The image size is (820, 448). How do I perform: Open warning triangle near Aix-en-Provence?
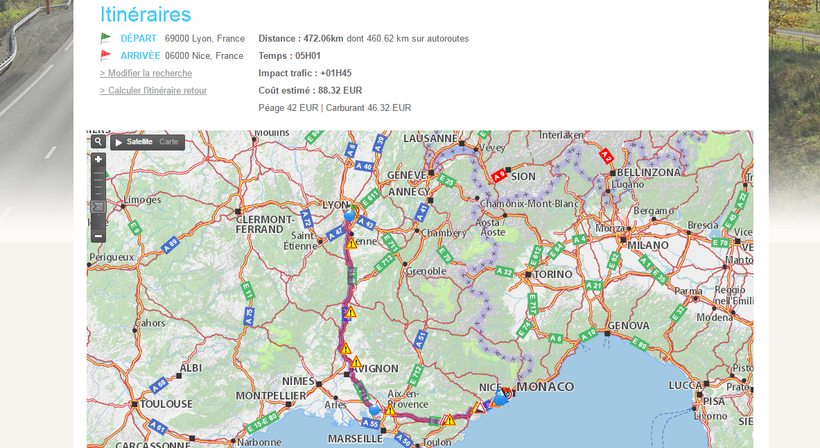390,410
